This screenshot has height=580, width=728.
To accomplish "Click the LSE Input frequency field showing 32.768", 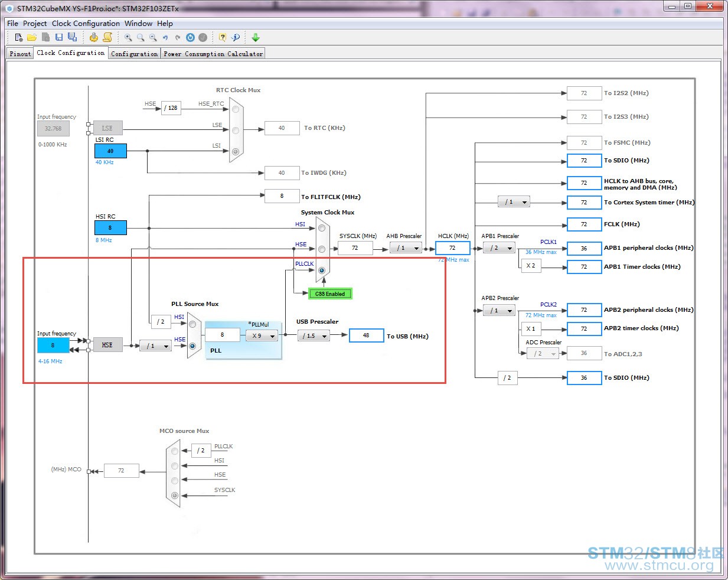I will [x=53, y=128].
